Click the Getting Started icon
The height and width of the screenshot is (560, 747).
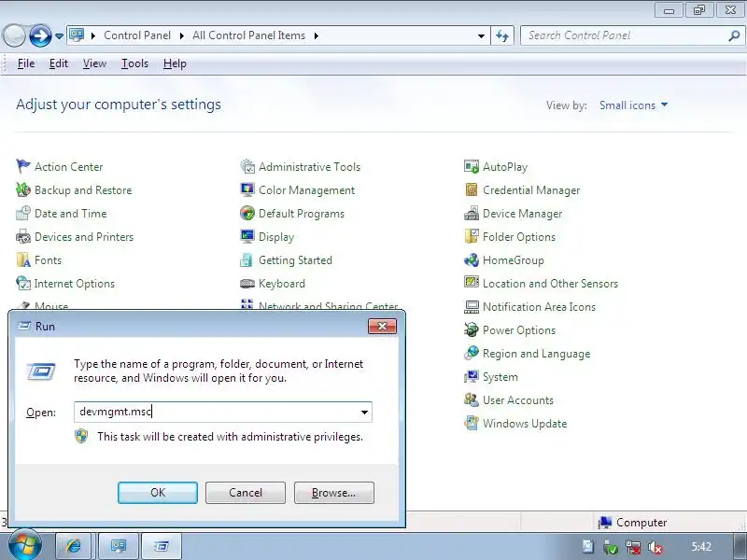pyautogui.click(x=247, y=259)
